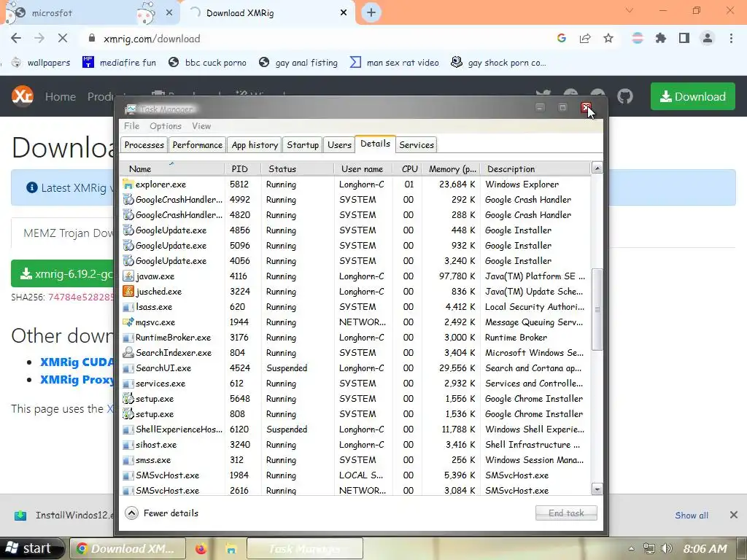Stop loading the xmrig page
The width and height of the screenshot is (747, 560).
(63, 39)
